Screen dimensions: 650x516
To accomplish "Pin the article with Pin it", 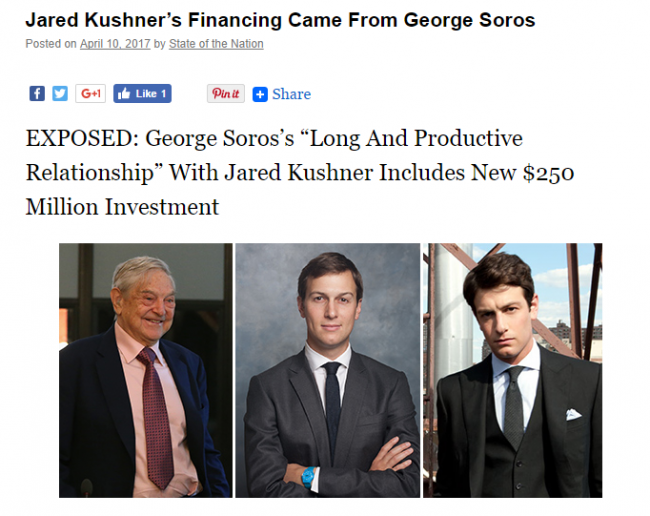I will click(226, 93).
